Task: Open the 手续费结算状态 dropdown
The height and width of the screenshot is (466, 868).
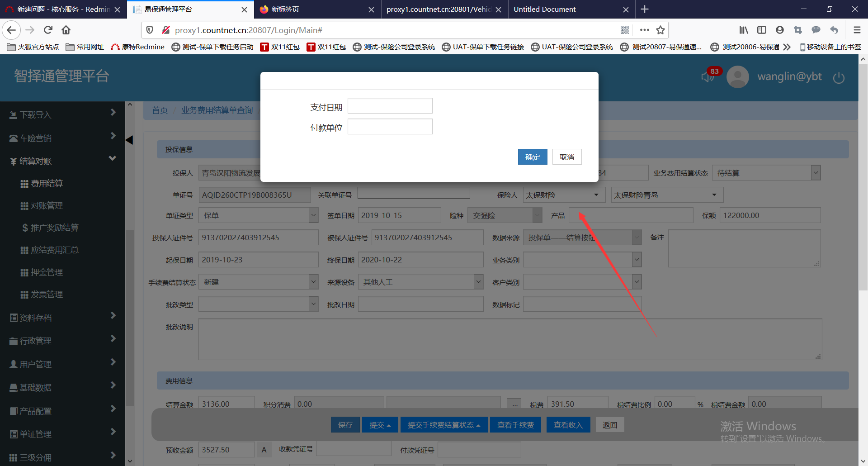Action: point(258,282)
